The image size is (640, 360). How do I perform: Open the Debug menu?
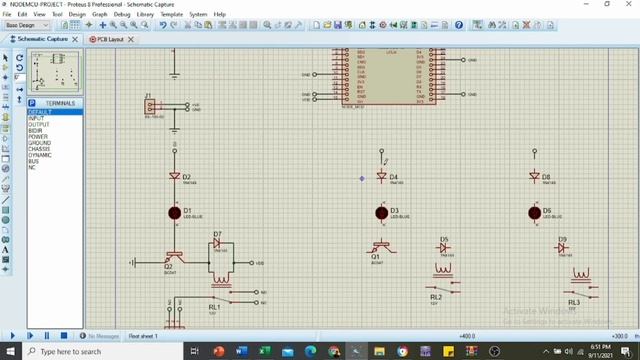[122, 14]
